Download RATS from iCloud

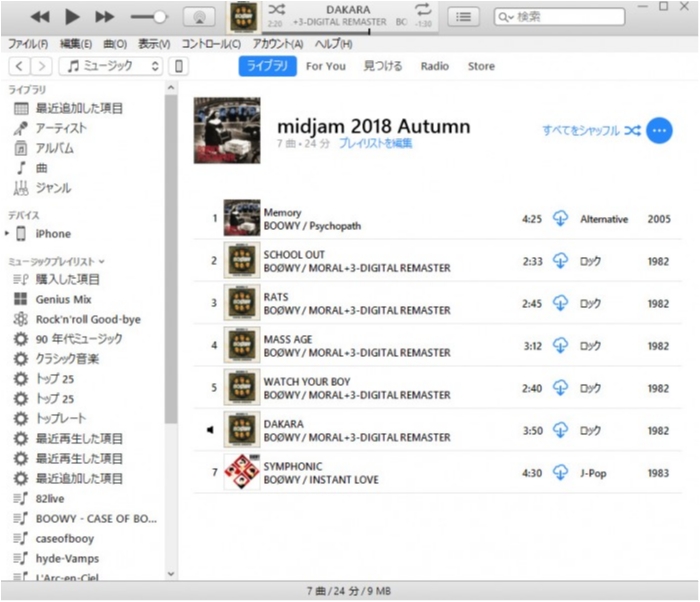click(x=560, y=303)
